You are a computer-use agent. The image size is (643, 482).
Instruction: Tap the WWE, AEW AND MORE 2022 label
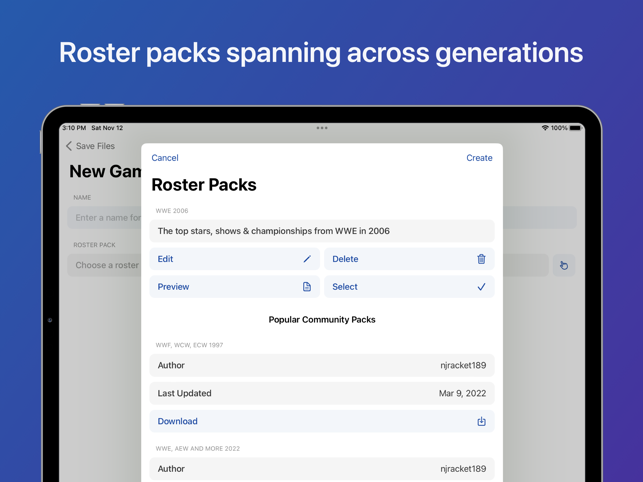198,448
